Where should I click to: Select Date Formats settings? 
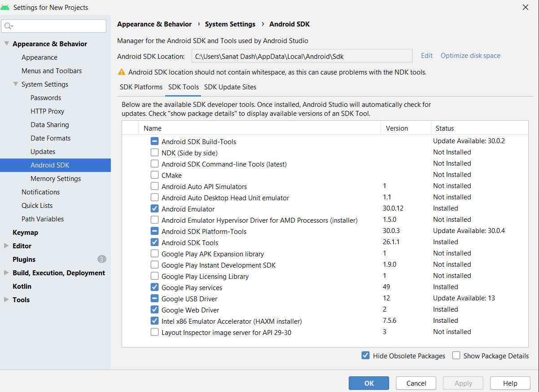[51, 138]
